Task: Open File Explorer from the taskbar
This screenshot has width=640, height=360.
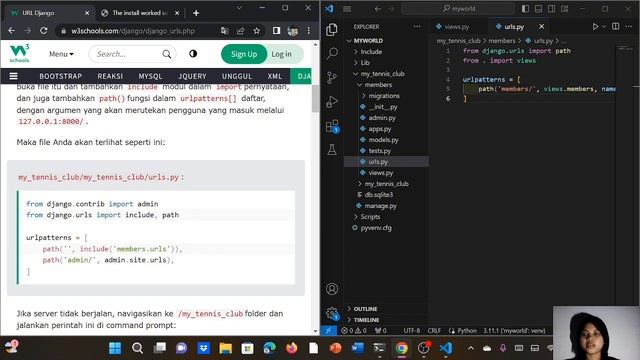Action: point(225,348)
